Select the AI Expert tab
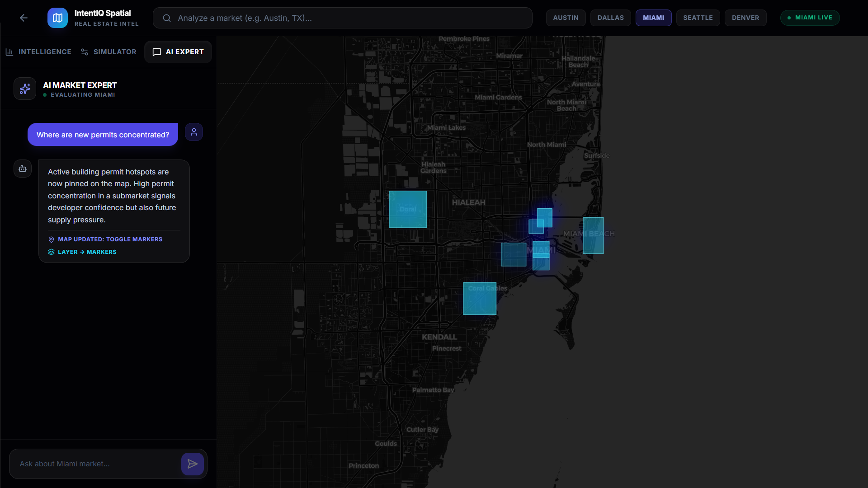This screenshot has height=488, width=868. [x=178, y=52]
